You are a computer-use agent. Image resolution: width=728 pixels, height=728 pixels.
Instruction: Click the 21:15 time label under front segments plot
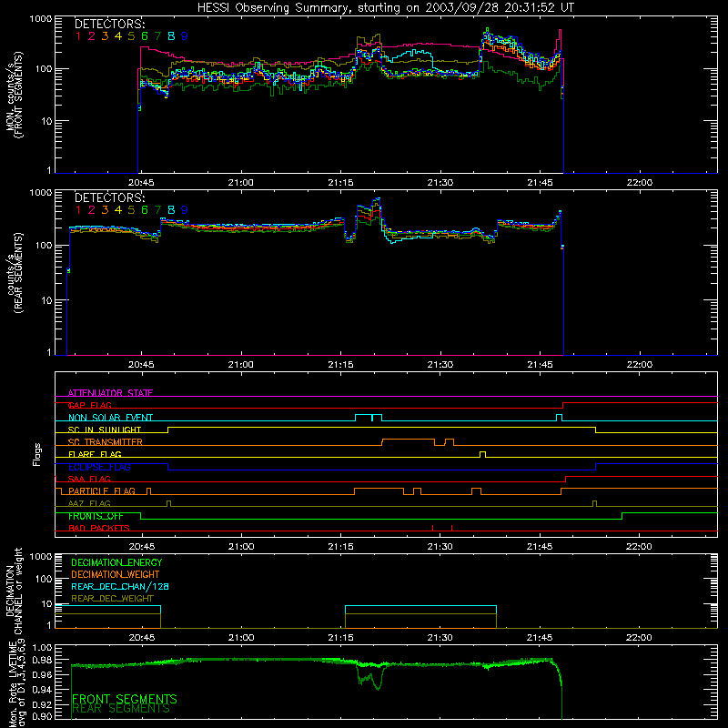(x=340, y=183)
